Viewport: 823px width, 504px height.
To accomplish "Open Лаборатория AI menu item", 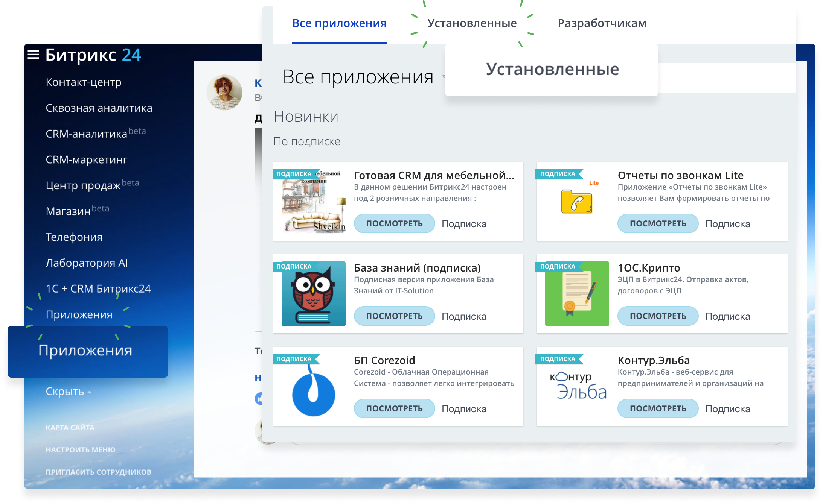I will (87, 263).
